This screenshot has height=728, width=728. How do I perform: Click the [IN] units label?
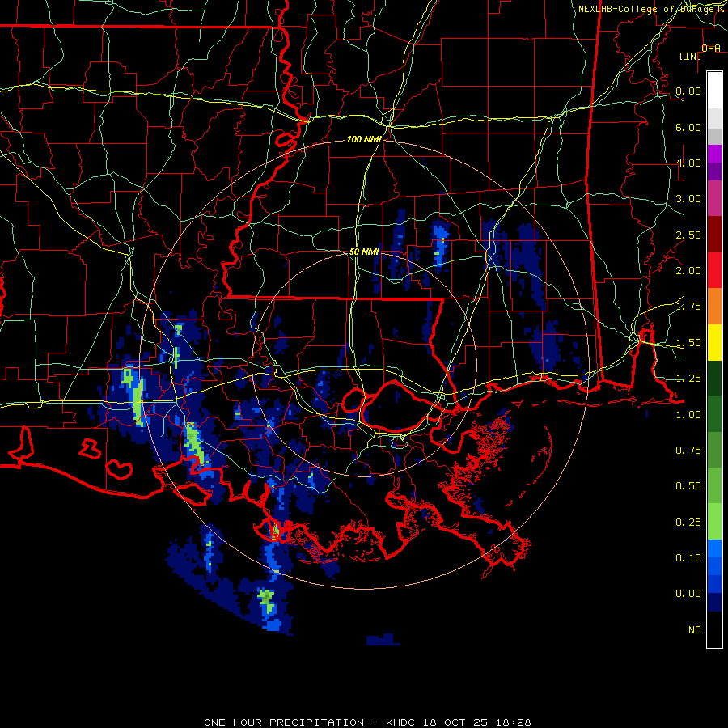[691, 56]
